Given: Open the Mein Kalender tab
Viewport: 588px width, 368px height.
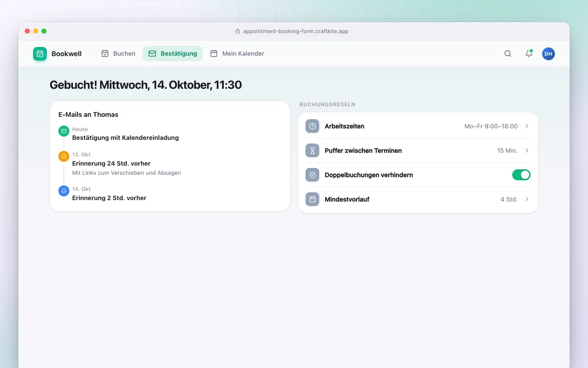Looking at the screenshot, I should point(237,54).
